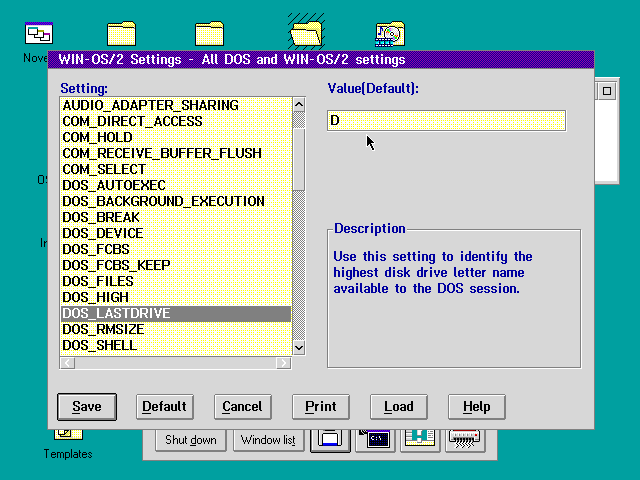Select DOS_RMSIZE setting
Viewport: 640px width, 480px height.
(x=176, y=329)
